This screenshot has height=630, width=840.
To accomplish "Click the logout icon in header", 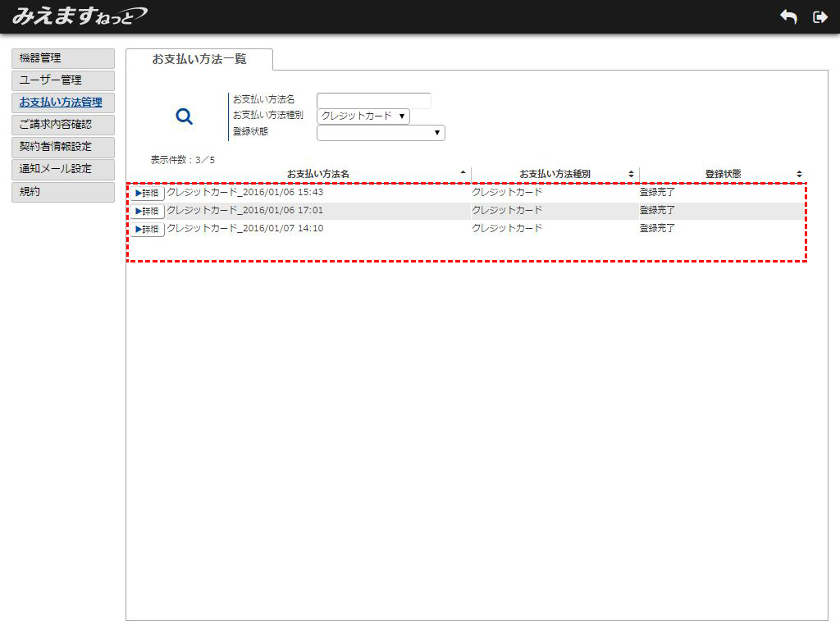I will click(819, 17).
